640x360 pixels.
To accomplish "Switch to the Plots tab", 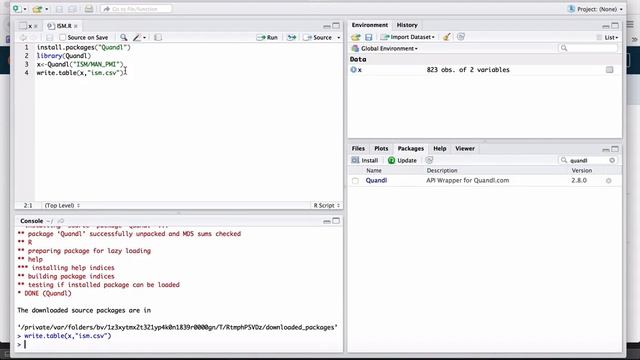I will tap(381, 149).
